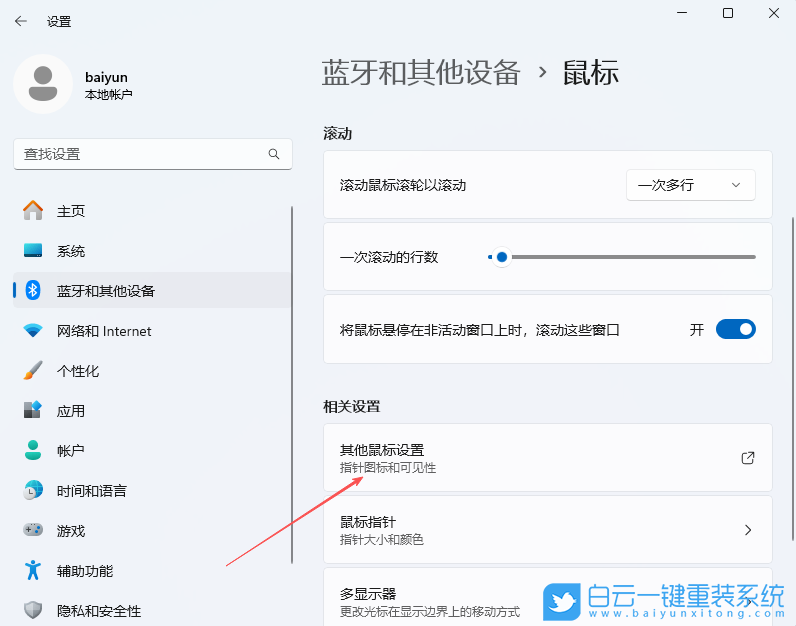Open the 一次多行 scroll dropdown
This screenshot has width=796, height=626.
[690, 185]
